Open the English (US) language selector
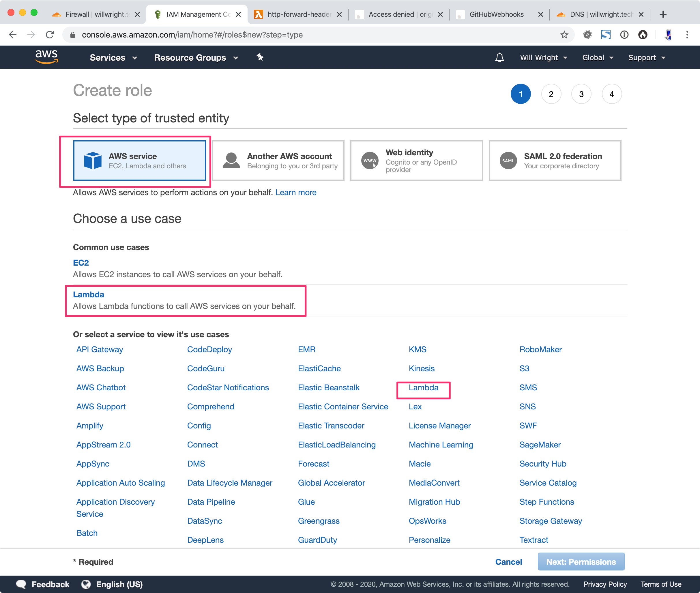This screenshot has height=593, width=700. (x=119, y=584)
